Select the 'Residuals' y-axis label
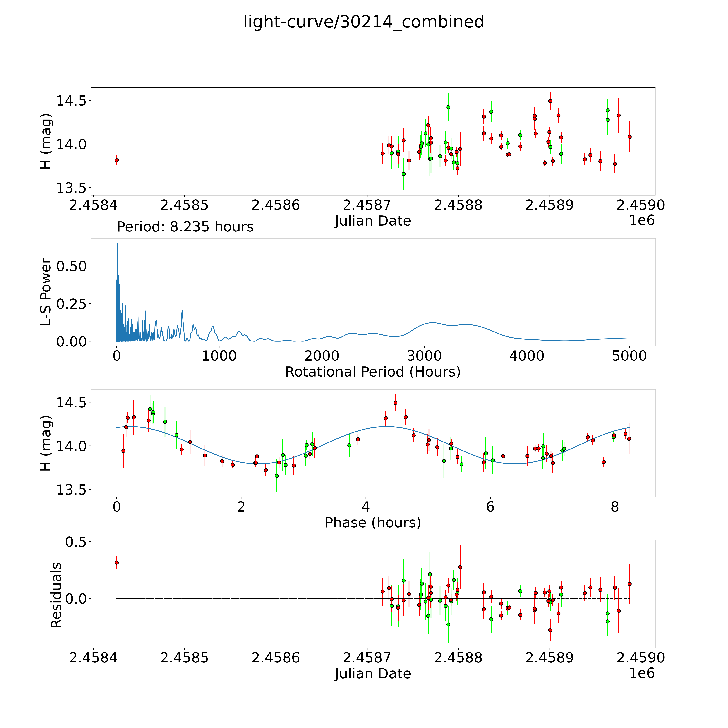The image size is (728, 728). 56,595
